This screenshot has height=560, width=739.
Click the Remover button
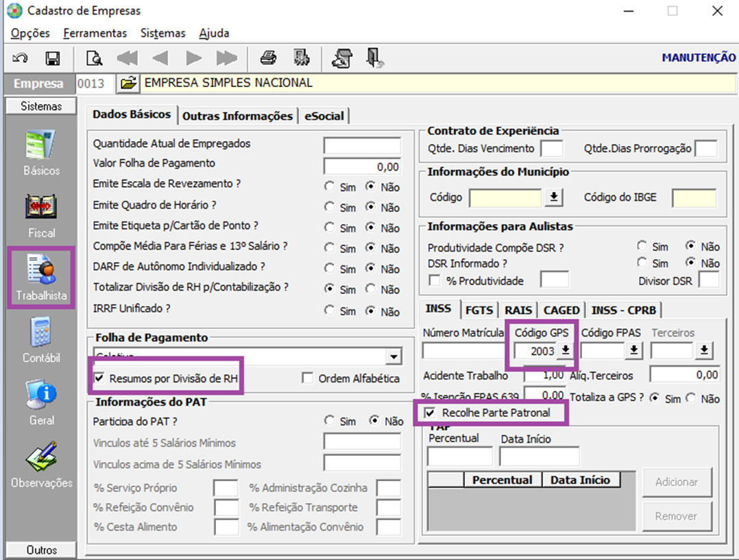coord(677,516)
